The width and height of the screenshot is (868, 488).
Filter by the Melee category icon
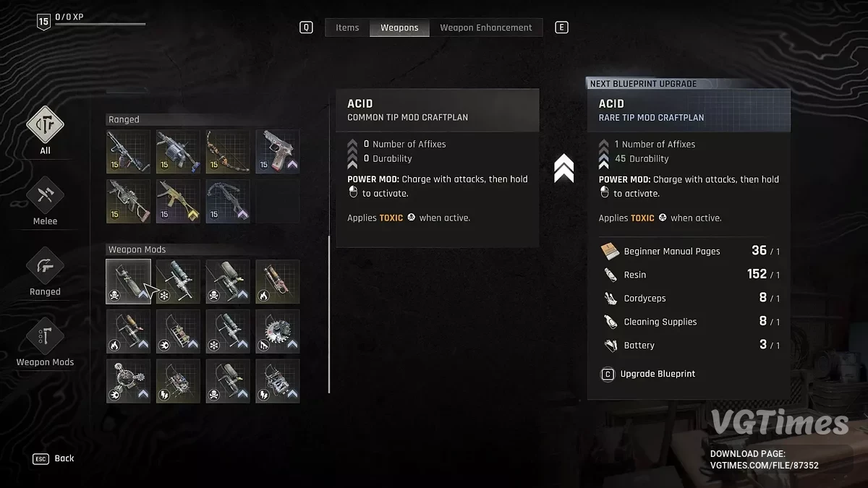[x=45, y=195]
